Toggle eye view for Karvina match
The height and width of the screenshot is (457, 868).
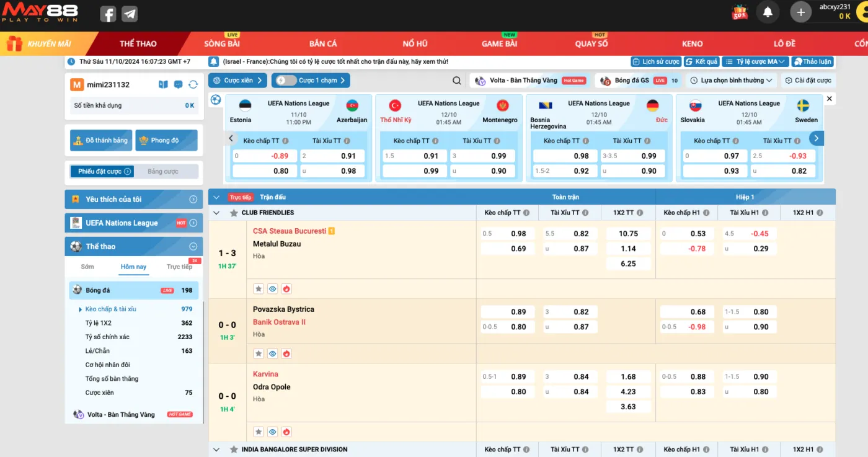pos(272,432)
